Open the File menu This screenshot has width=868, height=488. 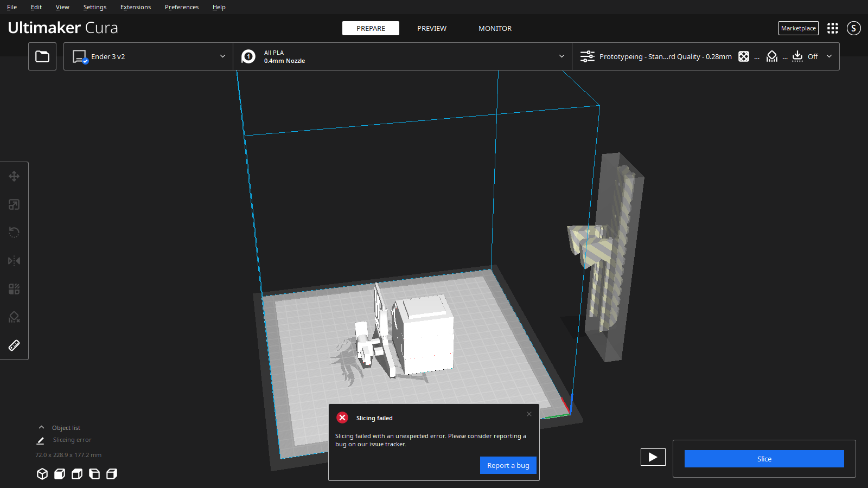(12, 7)
